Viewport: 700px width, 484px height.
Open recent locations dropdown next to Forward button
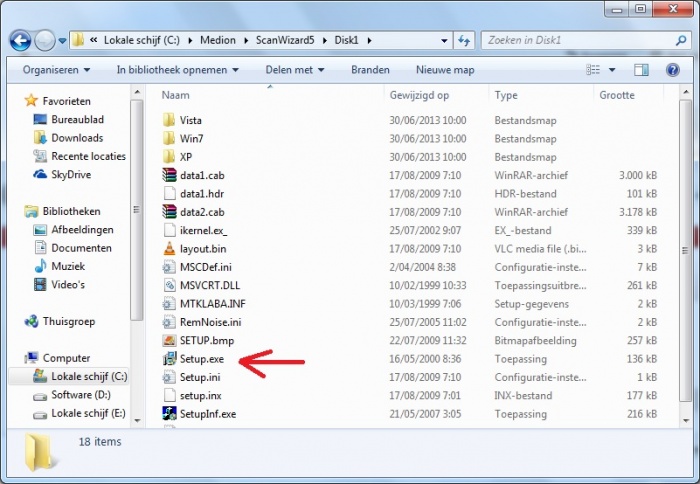pyautogui.click(x=62, y=41)
